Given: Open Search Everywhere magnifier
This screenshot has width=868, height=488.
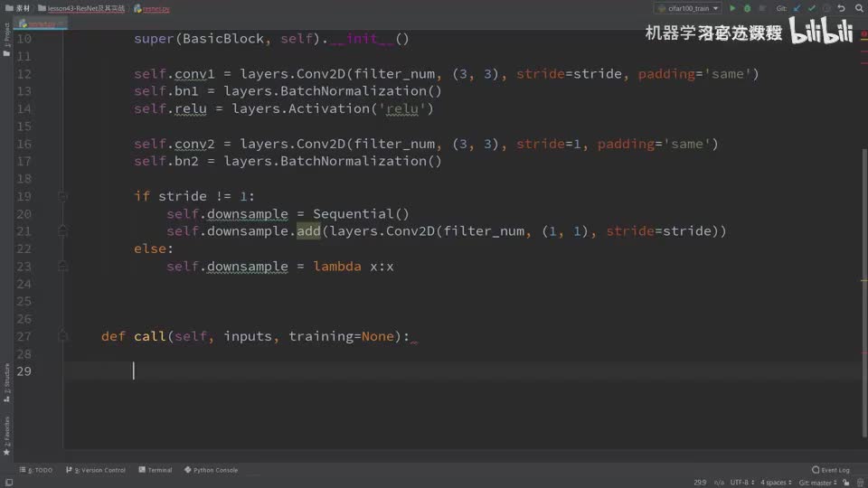Looking at the screenshot, I should click(859, 8).
